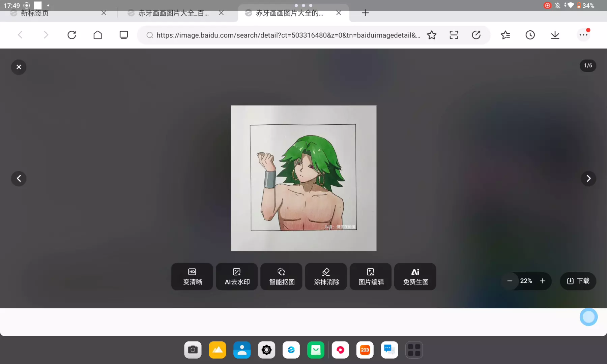Image resolution: width=607 pixels, height=364 pixels.
Task: Open the downloads icon in toolbar
Action: (x=555, y=35)
